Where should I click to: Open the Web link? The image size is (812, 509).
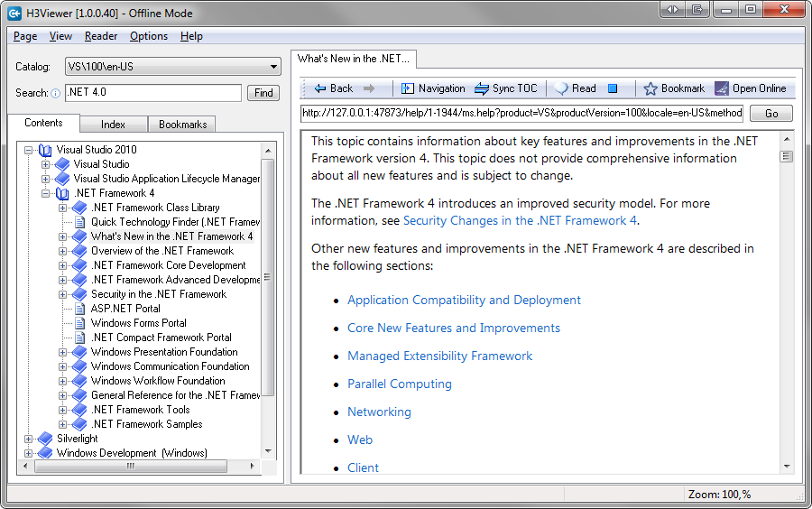point(360,440)
